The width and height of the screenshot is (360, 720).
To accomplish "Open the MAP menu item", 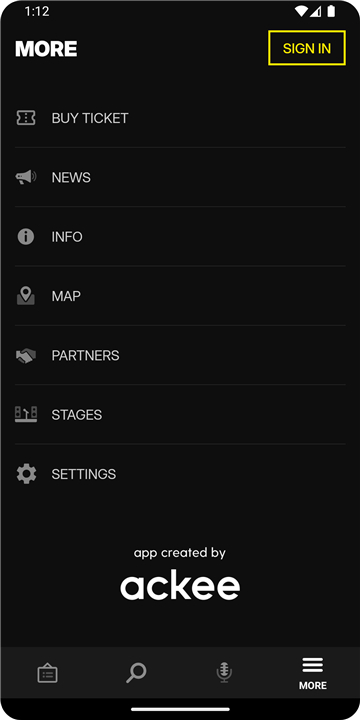I will click(x=180, y=296).
